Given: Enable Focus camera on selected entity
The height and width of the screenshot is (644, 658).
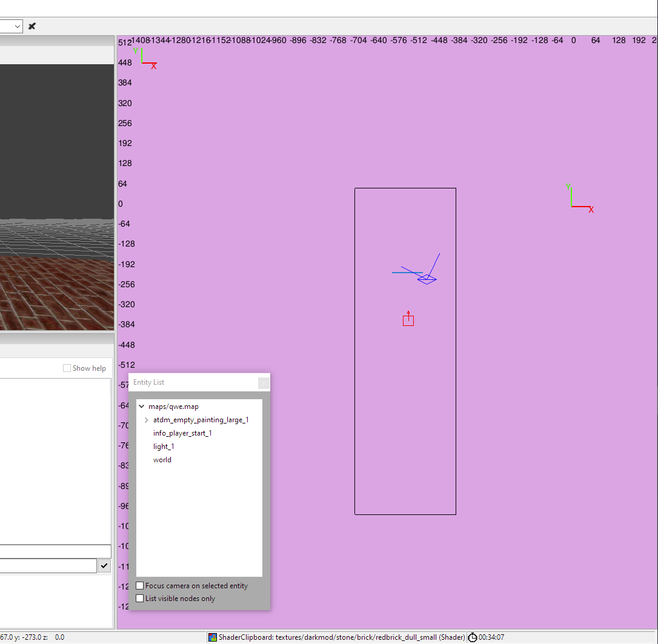Looking at the screenshot, I should [x=140, y=586].
